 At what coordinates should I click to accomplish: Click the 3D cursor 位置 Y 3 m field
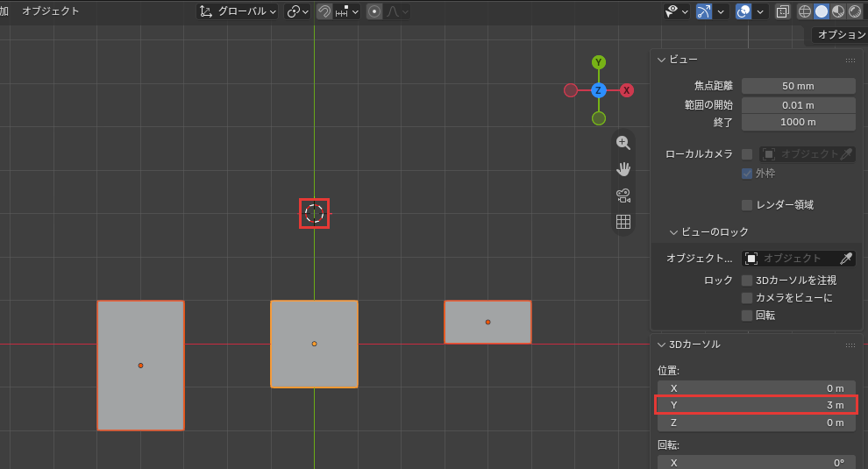tap(756, 405)
